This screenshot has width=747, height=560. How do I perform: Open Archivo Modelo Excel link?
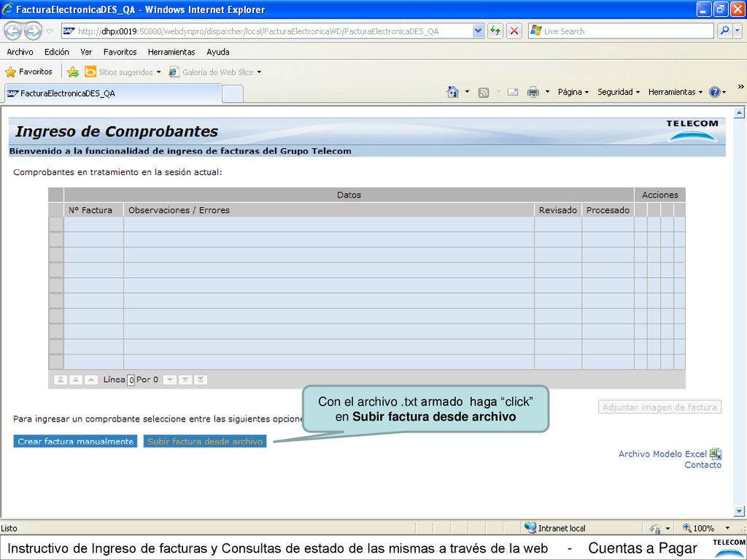[662, 454]
